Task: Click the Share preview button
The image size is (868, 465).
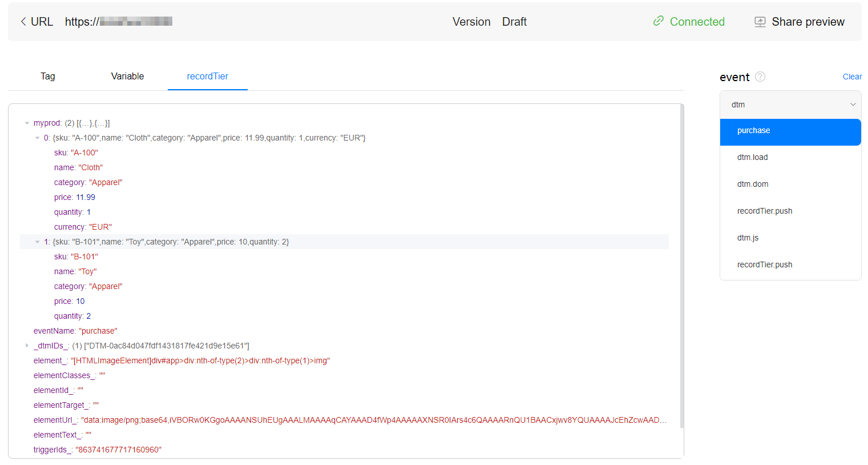Action: click(x=800, y=22)
